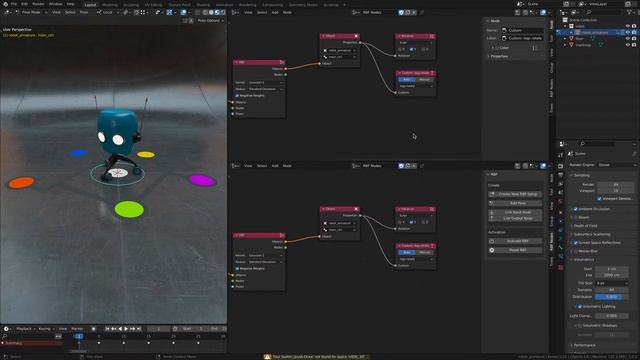This screenshot has height=360, width=640.
Task: Toggle Bloom checkbox
Action: pos(576,218)
